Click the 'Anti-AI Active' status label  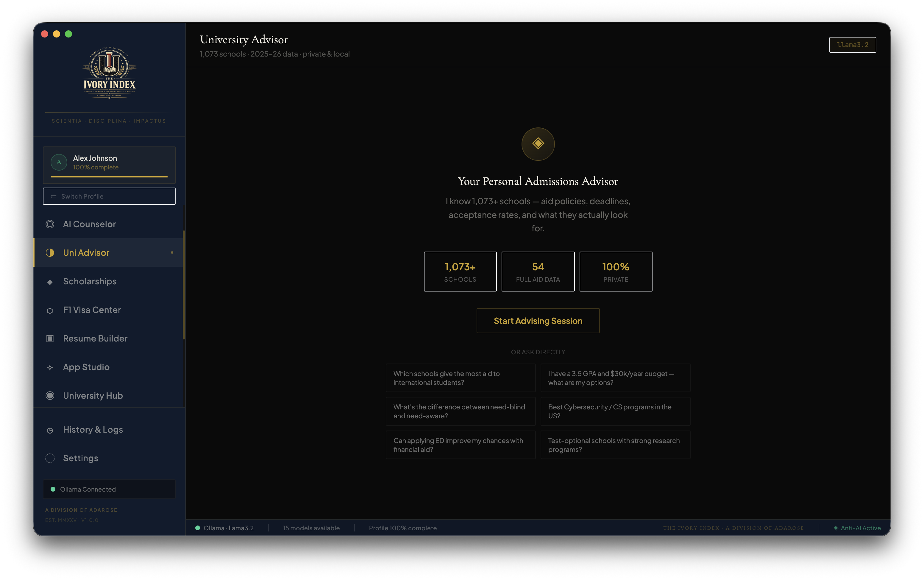coord(861,528)
